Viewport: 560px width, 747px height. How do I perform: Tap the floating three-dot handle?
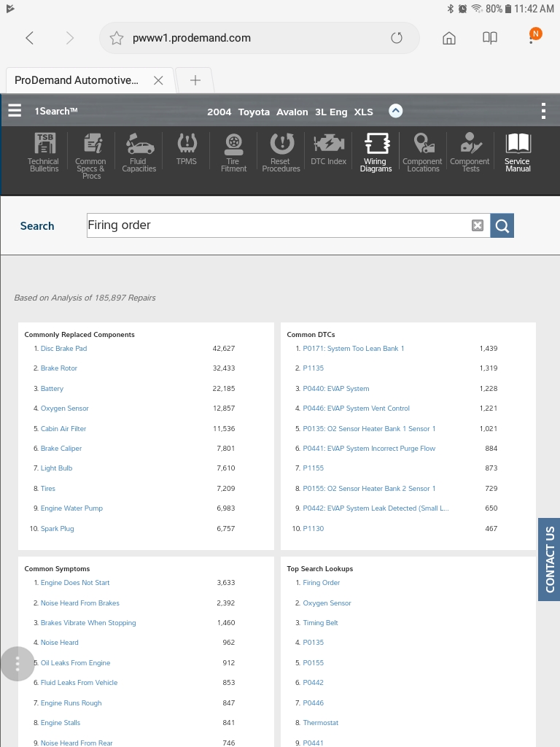tap(17, 664)
